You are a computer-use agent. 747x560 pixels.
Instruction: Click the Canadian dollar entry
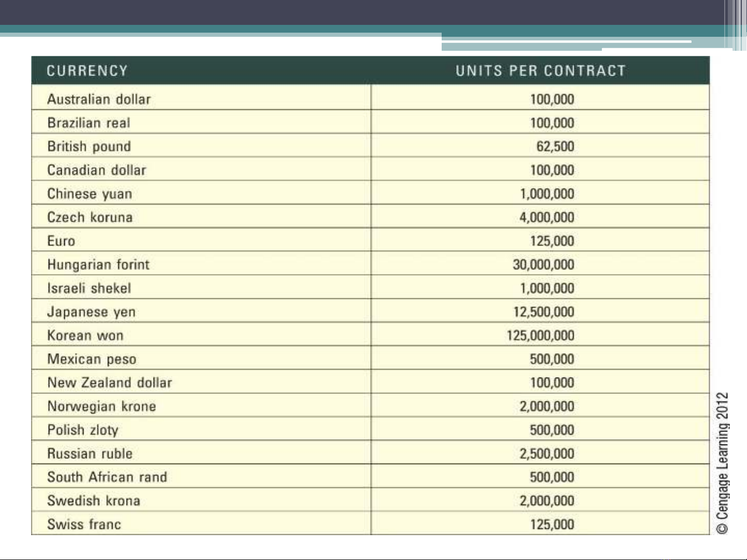point(97,170)
